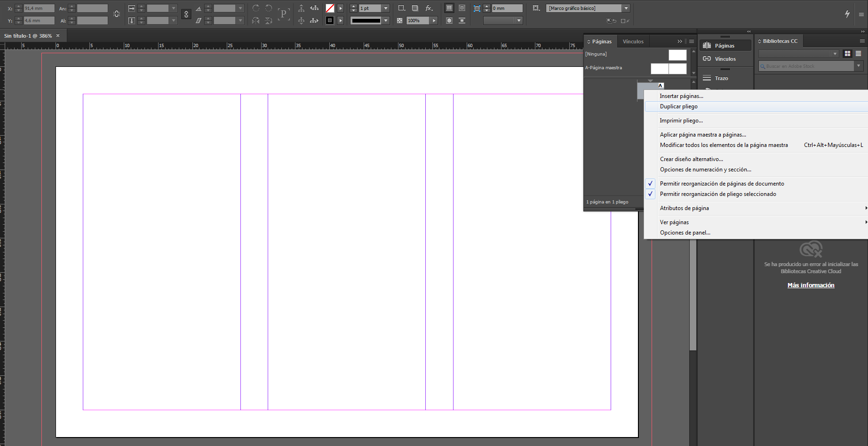The height and width of the screenshot is (446, 868).
Task: Open the Páginas panel flyout menu icon
Action: 692,41
